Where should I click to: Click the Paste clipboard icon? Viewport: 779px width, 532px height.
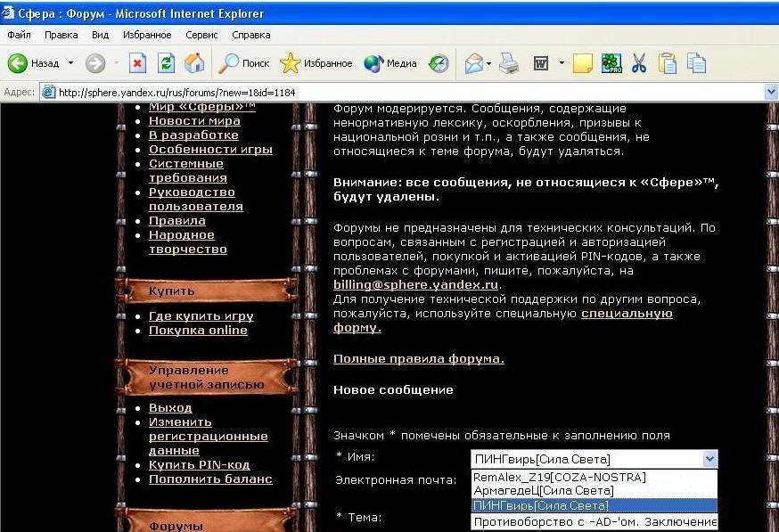pyautogui.click(x=668, y=63)
